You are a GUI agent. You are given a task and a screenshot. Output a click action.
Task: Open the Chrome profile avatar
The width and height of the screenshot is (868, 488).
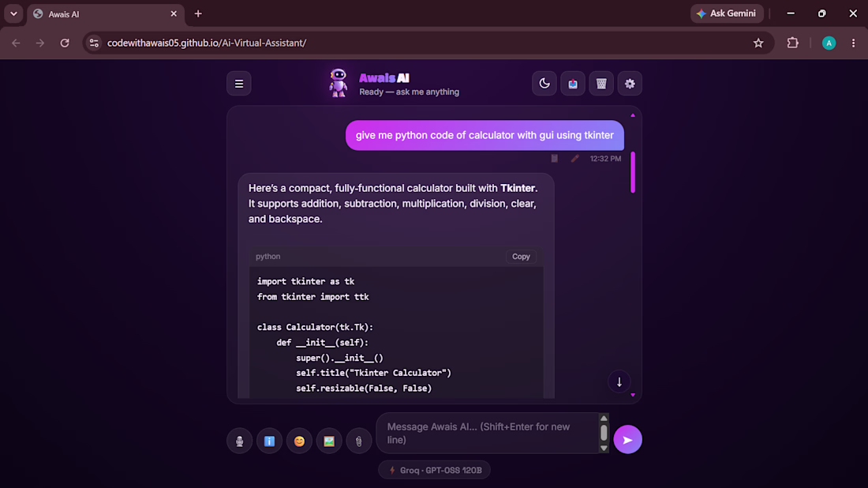(x=829, y=43)
